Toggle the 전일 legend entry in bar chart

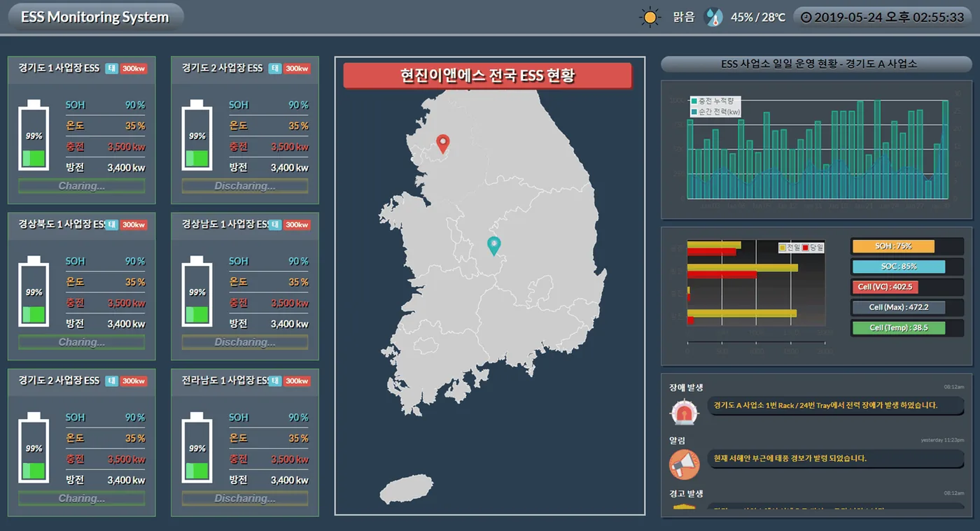790,248
